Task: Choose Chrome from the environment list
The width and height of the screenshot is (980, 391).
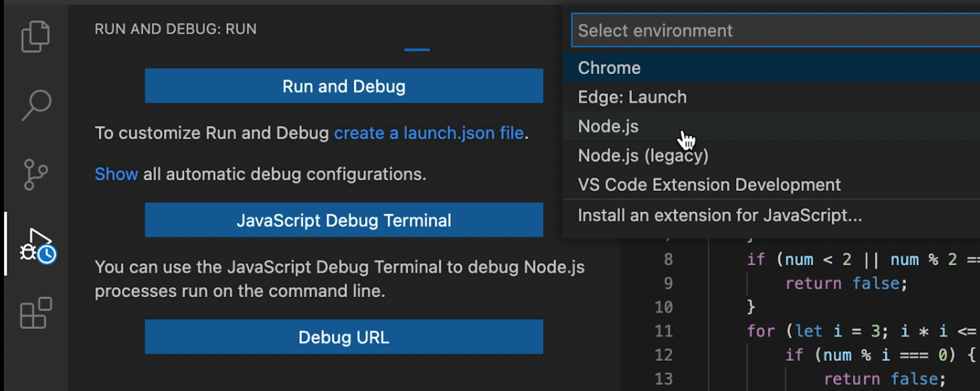Action: tap(771, 68)
